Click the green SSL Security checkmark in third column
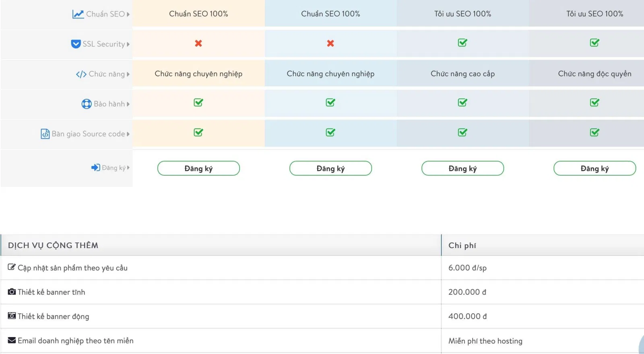This screenshot has width=644, height=354. tap(462, 43)
